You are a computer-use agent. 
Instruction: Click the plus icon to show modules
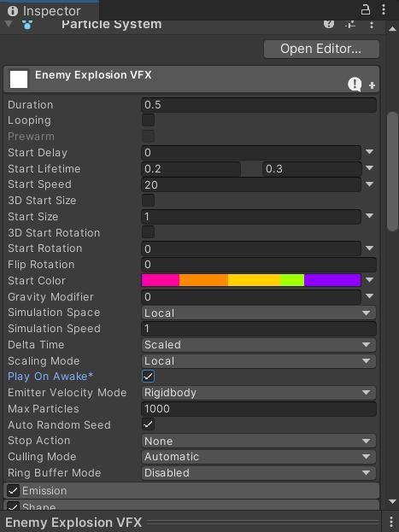click(x=372, y=85)
